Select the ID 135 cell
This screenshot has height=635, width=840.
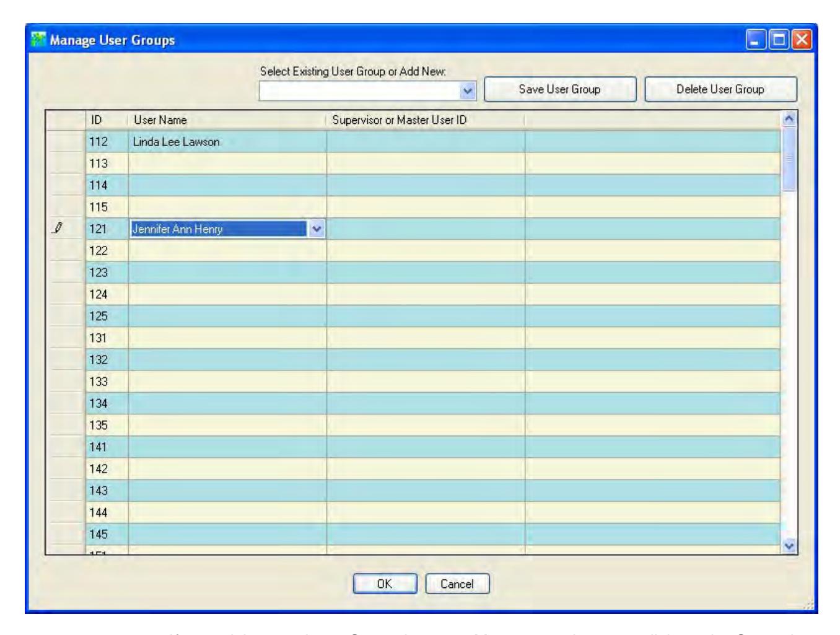click(107, 425)
